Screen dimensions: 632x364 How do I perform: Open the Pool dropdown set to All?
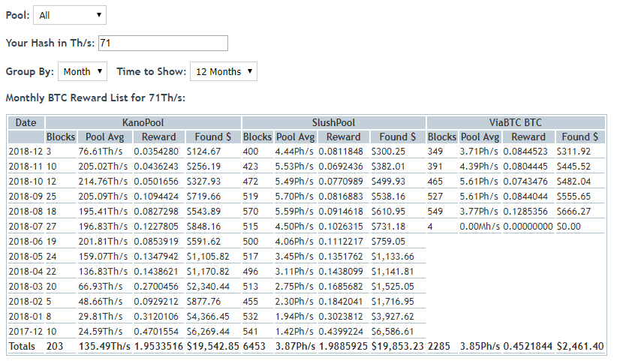tap(70, 15)
